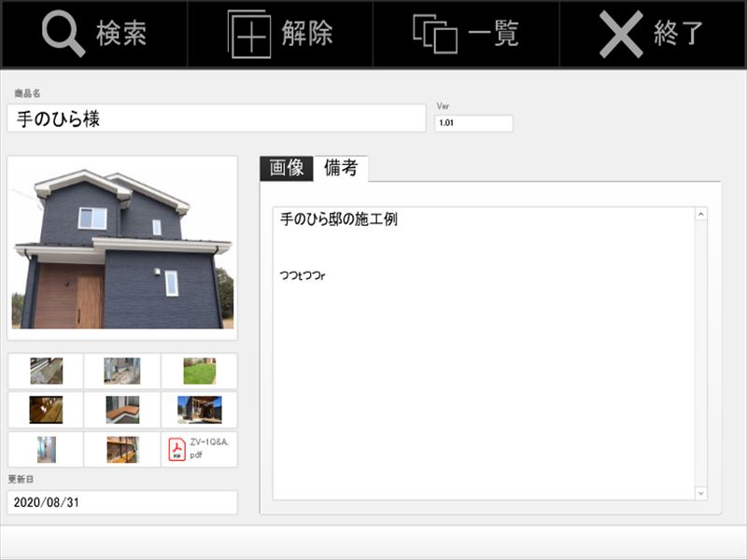Select the first thumbnail in the top row
Screen dimensions: 747x560
pos(46,371)
